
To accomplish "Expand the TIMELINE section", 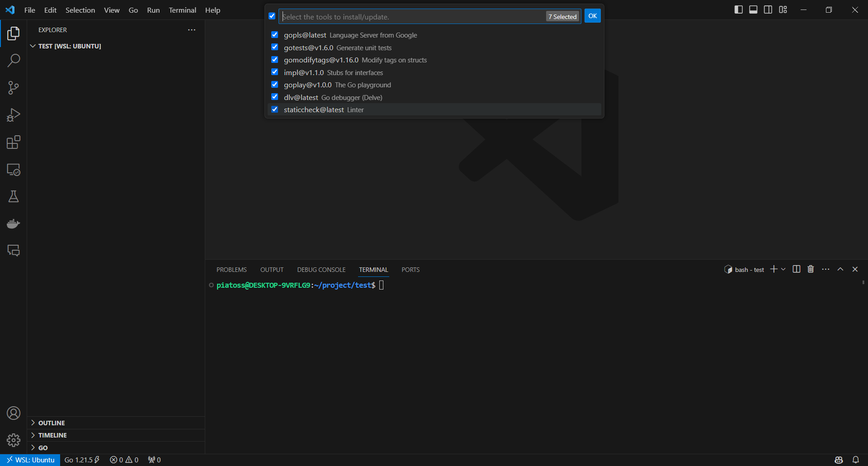I will [x=116, y=435].
